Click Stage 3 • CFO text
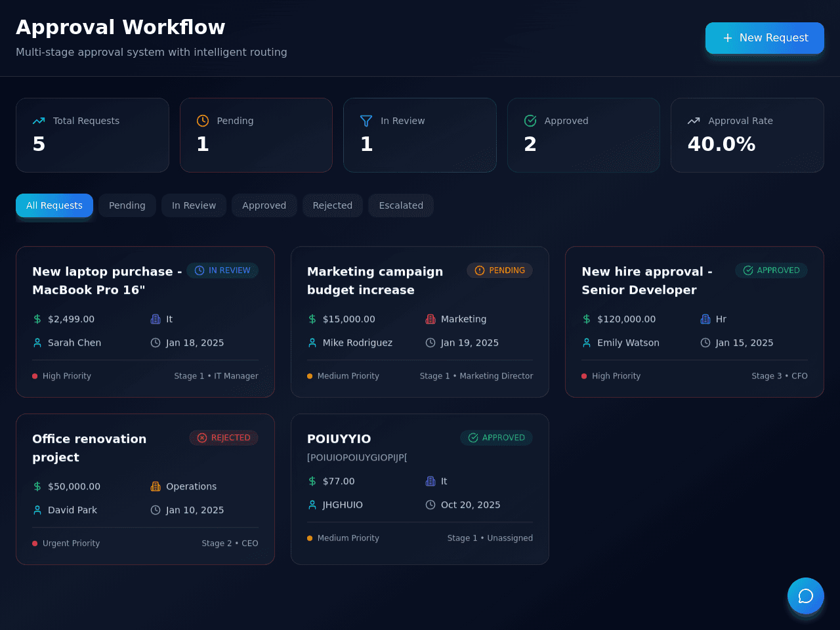840x630 pixels. (780, 376)
